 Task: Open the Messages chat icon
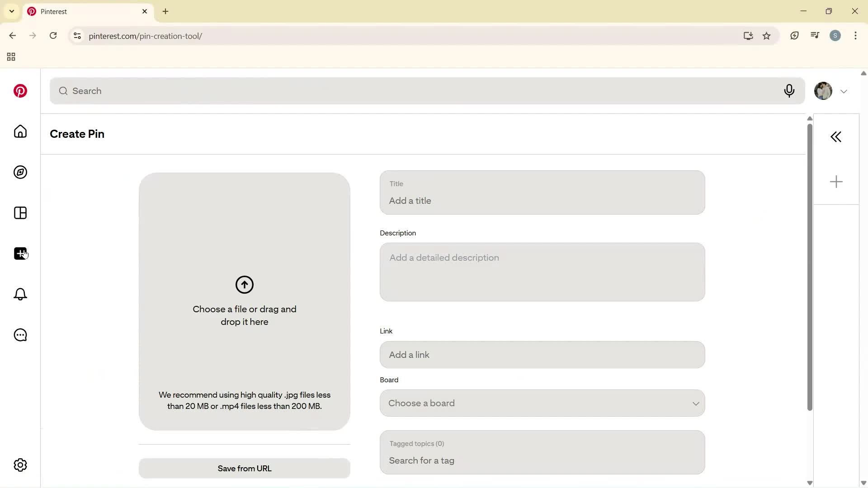[x=20, y=335]
